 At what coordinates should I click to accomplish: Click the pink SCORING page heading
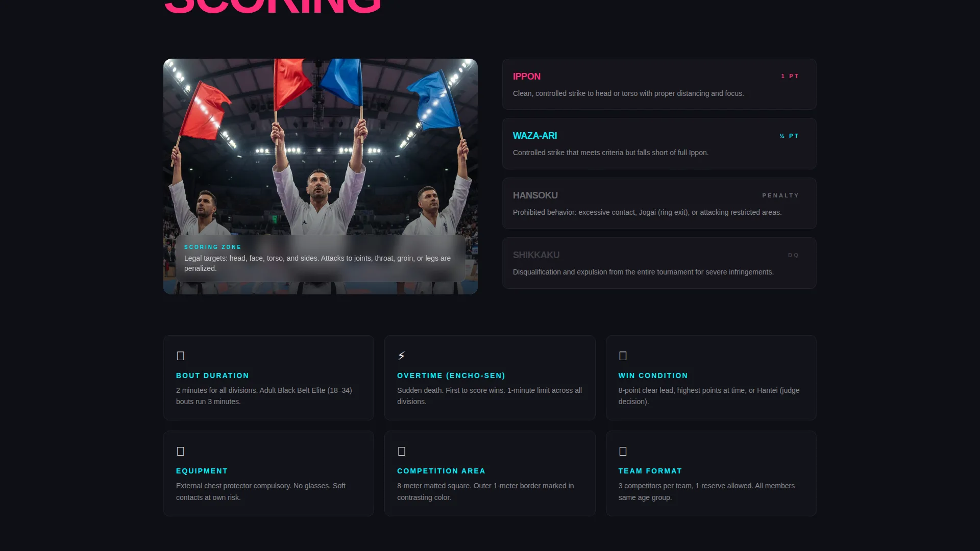tap(273, 6)
